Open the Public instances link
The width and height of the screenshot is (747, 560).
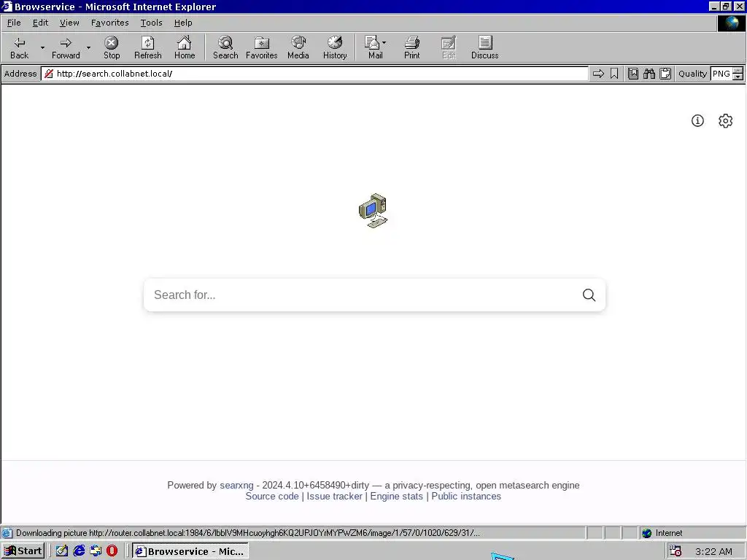click(466, 496)
